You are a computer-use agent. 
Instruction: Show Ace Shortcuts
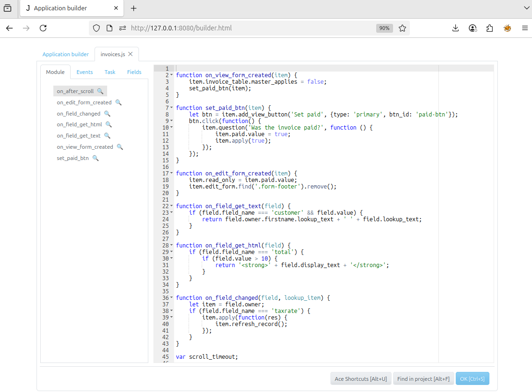pos(361,378)
